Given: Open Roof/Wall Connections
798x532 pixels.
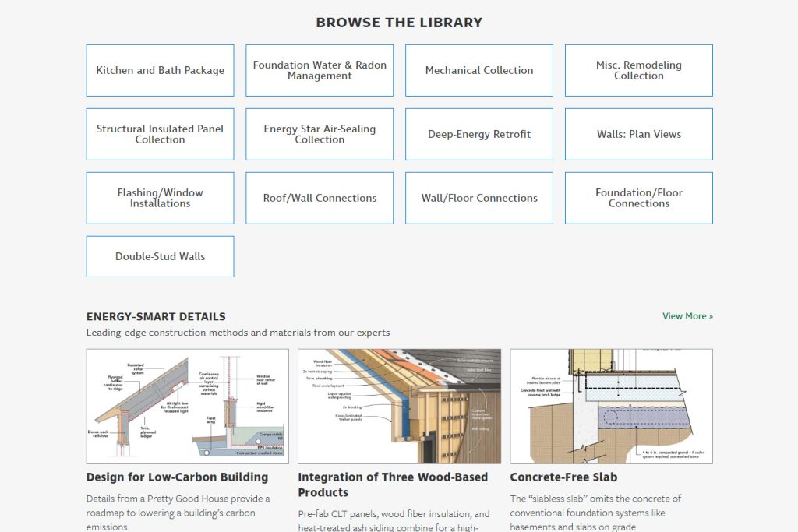Looking at the screenshot, I should [x=320, y=198].
